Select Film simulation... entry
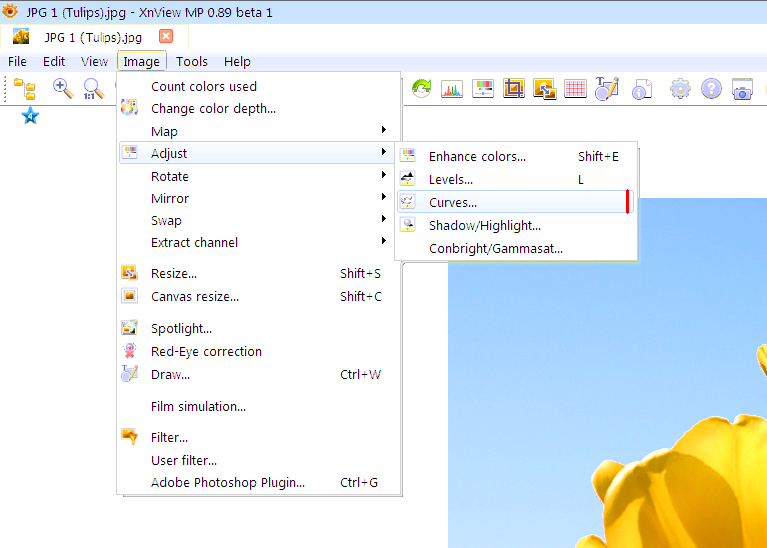Viewport: 767px width, 548px height. (x=258, y=406)
